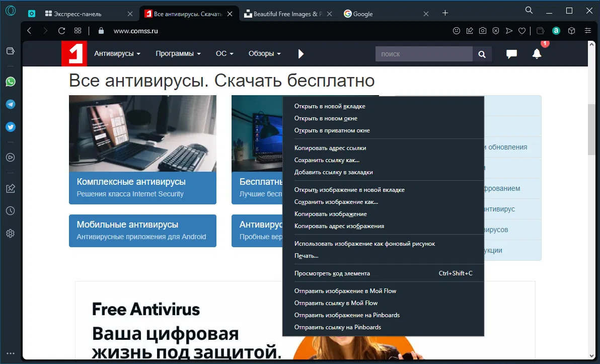The image size is (600, 364).
Task: Click the share icon in the address bar
Action: click(470, 31)
